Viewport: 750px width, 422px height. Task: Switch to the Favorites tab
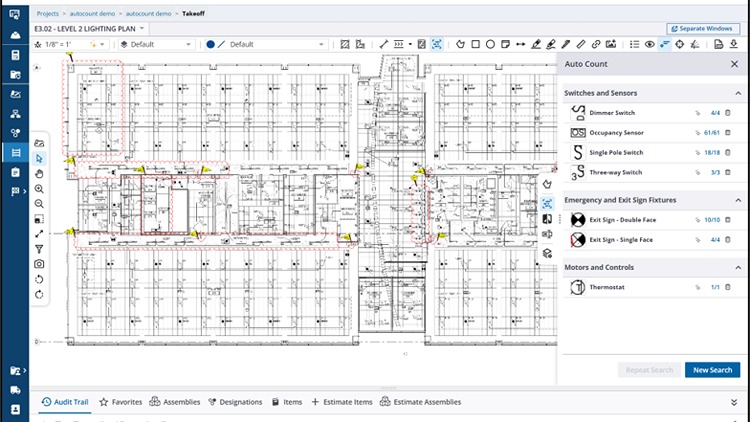[x=121, y=402]
